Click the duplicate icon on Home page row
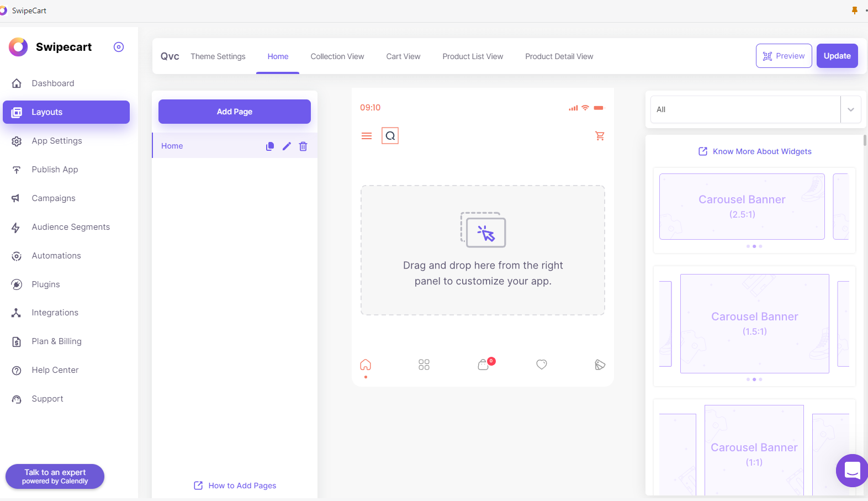The width and height of the screenshot is (868, 501). coord(269,146)
